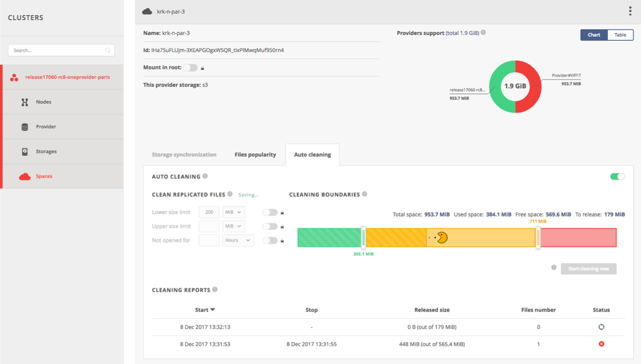Toggle the Mount in root switch

click(x=190, y=68)
